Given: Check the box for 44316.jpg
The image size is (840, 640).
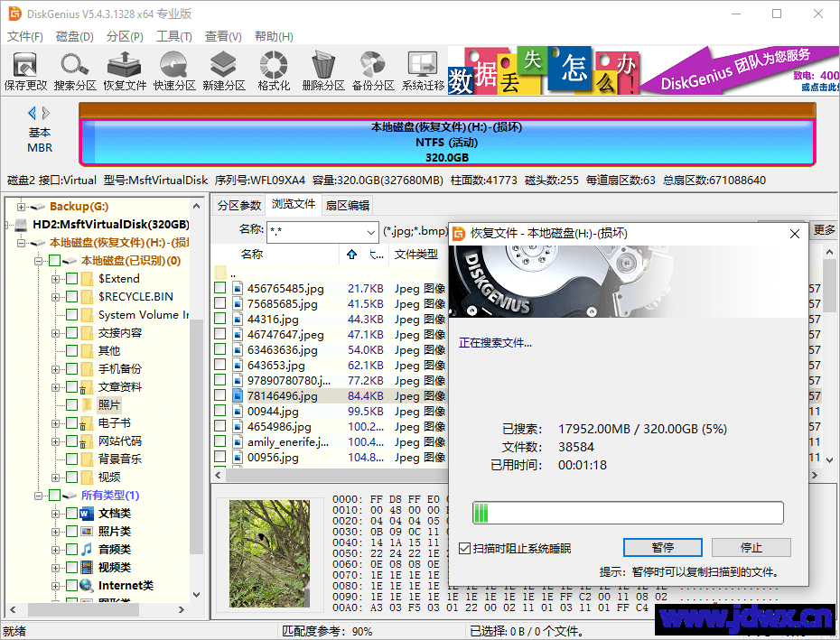Looking at the screenshot, I should point(219,319).
